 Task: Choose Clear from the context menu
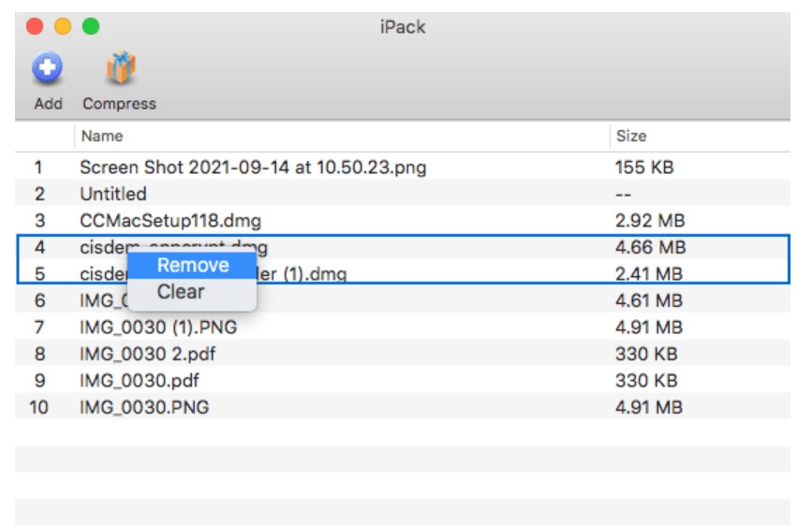point(192,292)
